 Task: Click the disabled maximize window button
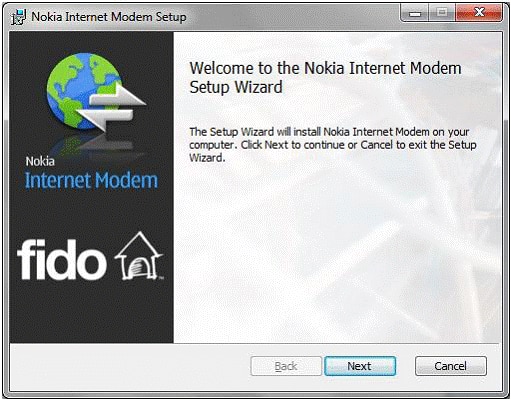(x=442, y=13)
